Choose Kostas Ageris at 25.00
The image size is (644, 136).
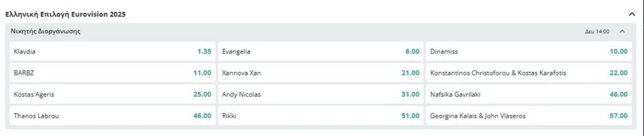click(112, 94)
